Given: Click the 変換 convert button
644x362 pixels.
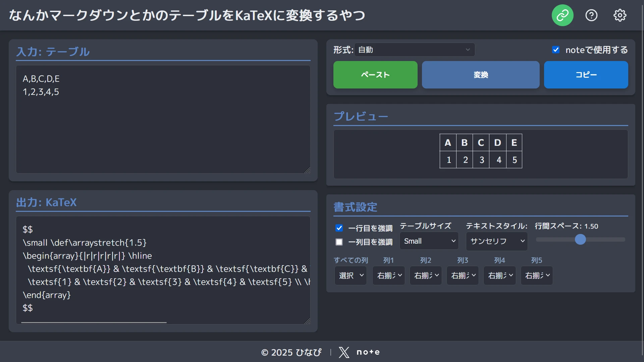Looking at the screenshot, I should pyautogui.click(x=480, y=75).
